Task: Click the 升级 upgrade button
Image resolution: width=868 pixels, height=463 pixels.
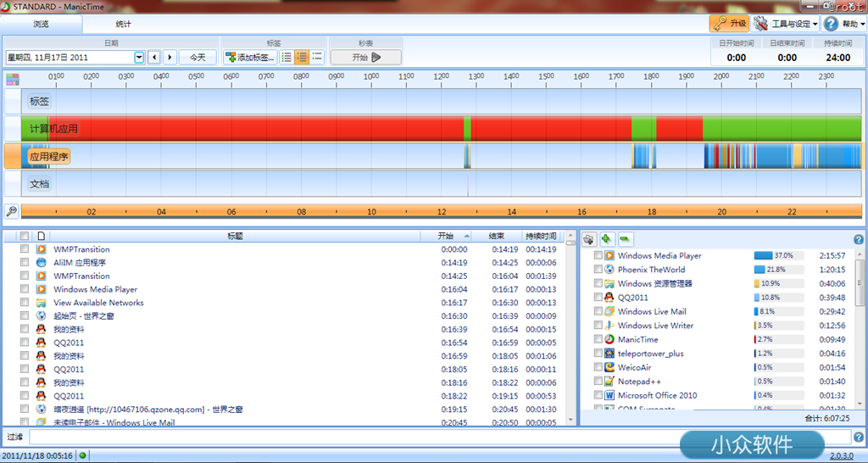Action: coord(729,24)
